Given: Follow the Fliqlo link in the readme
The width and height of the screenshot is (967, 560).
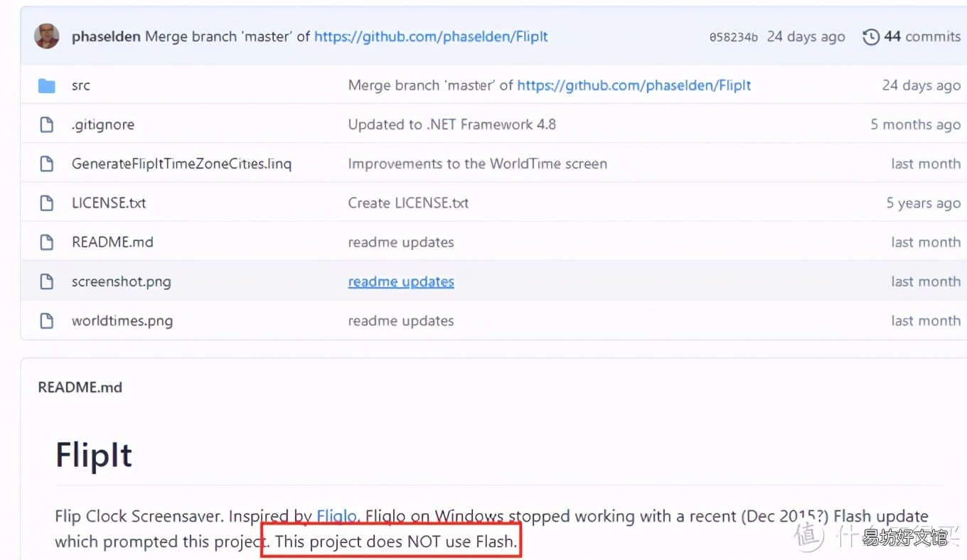Looking at the screenshot, I should click(338, 516).
